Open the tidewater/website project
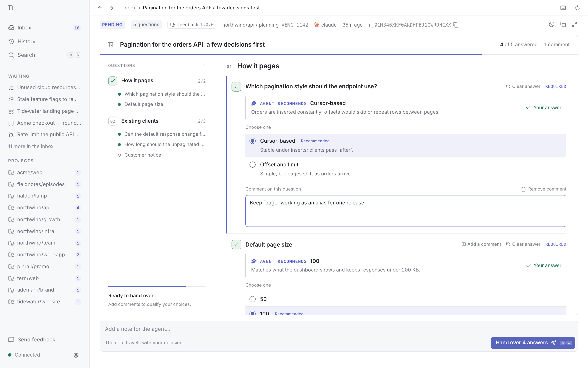The image size is (588, 368). coord(45,302)
